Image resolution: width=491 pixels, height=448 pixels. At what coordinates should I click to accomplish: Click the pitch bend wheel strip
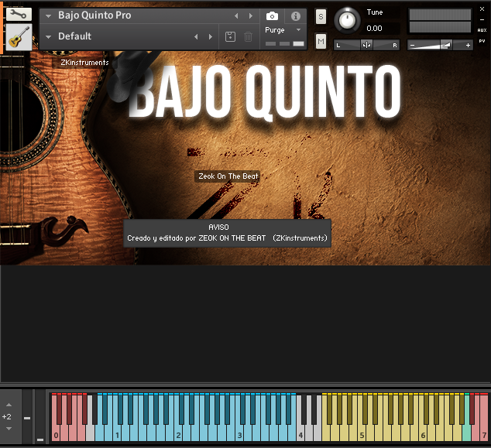coord(27,416)
